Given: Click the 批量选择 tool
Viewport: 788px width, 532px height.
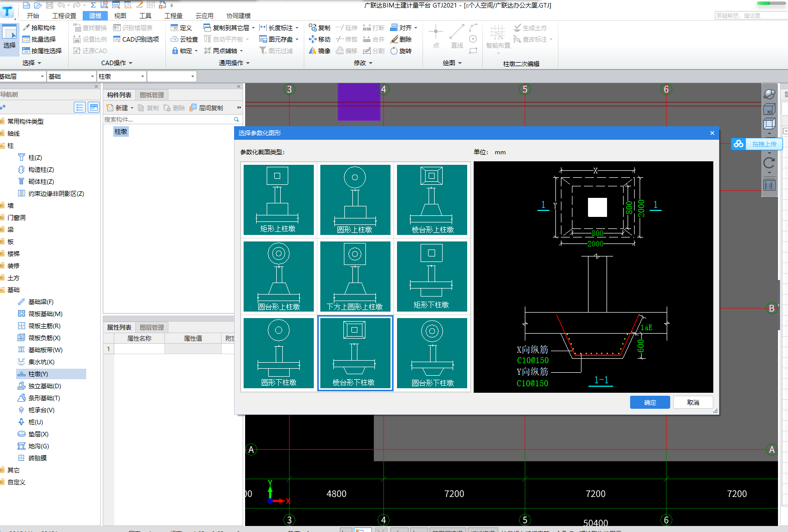Looking at the screenshot, I should pyautogui.click(x=39, y=39).
